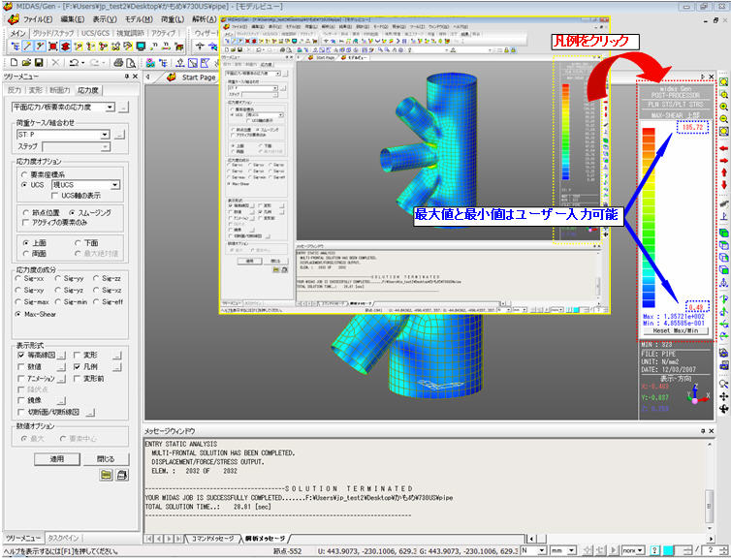Switch to the 断面力 tab
731x560 pixels.
[60, 90]
